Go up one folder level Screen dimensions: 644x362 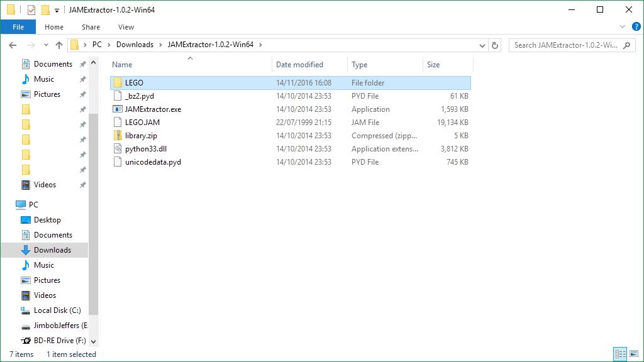(x=59, y=45)
